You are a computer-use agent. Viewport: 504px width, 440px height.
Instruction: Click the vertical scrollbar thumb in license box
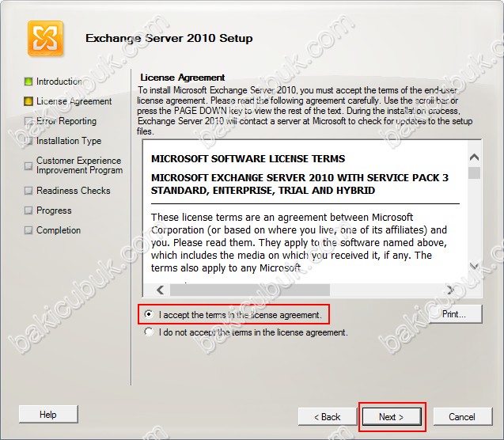[x=474, y=173]
